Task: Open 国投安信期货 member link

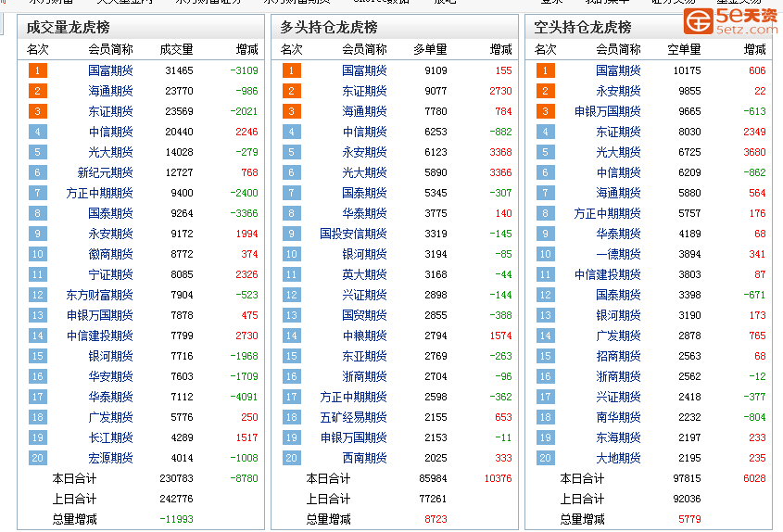Action: (354, 234)
